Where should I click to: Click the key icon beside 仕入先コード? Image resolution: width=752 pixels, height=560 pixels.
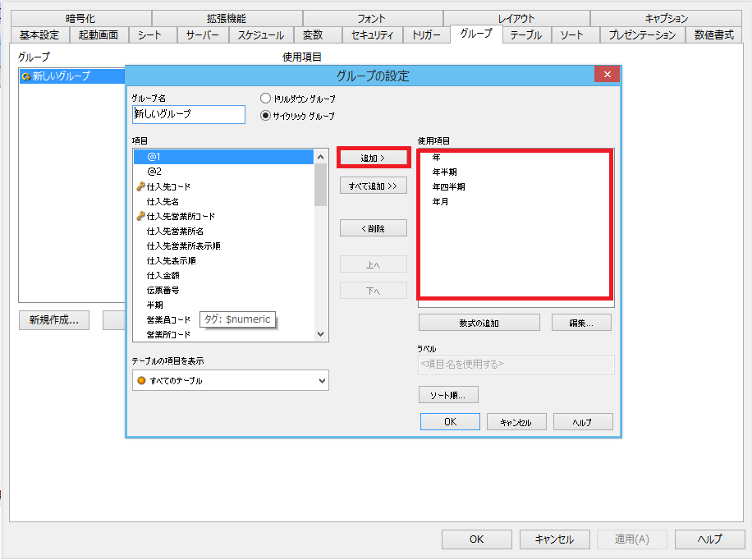coord(140,186)
